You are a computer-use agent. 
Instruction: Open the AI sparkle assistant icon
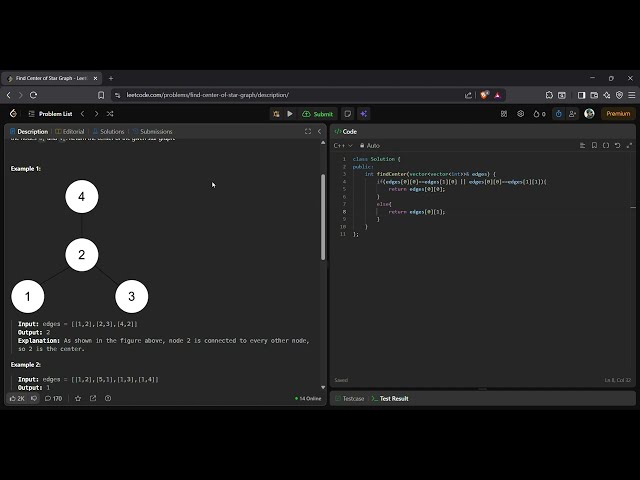[364, 114]
